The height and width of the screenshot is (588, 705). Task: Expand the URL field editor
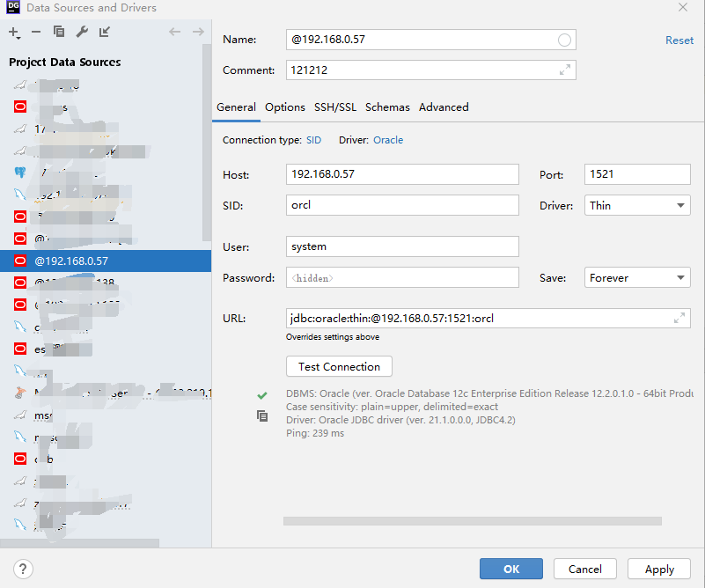[679, 318]
